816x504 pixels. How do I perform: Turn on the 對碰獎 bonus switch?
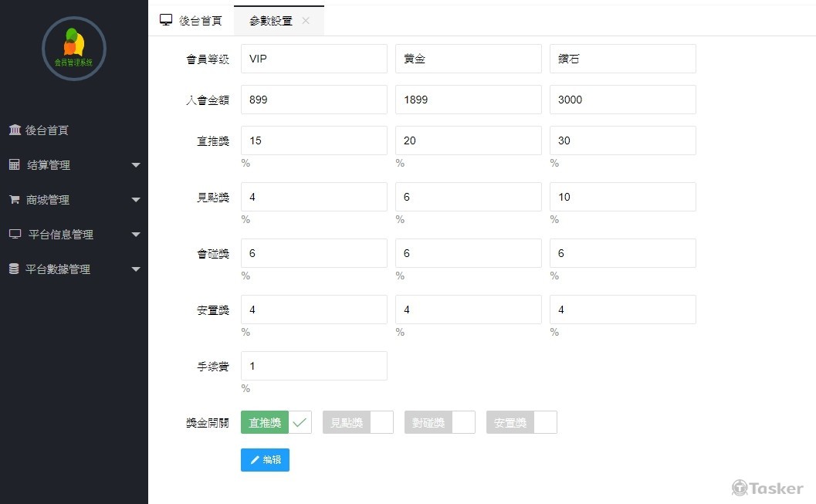point(439,422)
